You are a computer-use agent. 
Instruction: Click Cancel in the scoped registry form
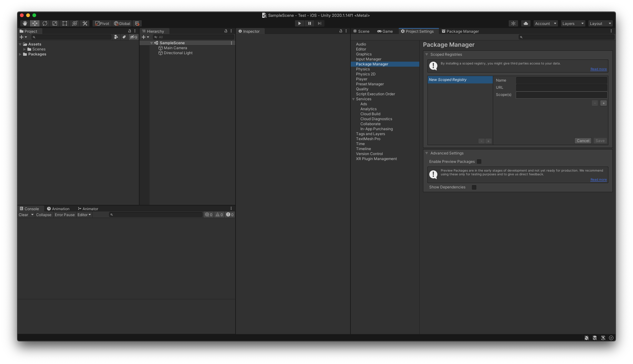[583, 141]
